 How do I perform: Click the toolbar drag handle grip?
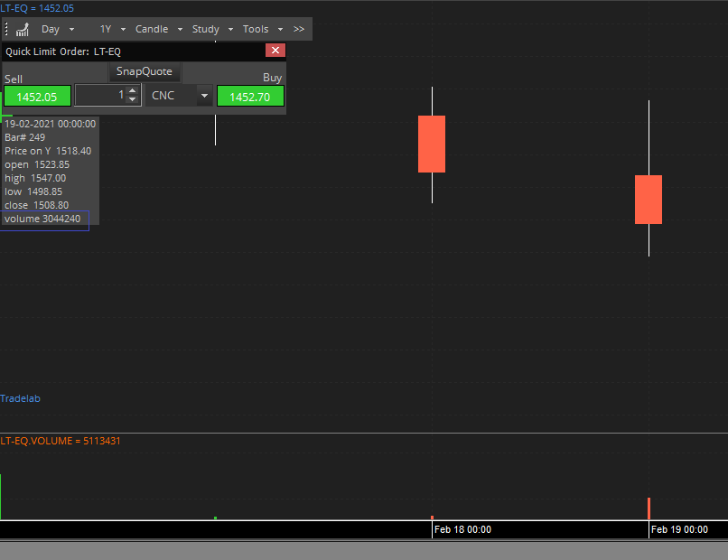point(6,29)
